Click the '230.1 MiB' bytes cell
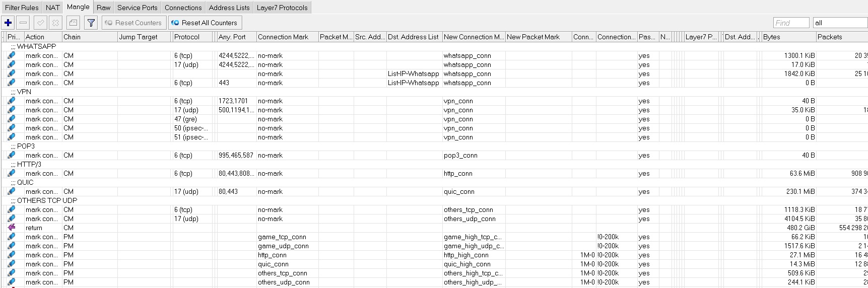The height and width of the screenshot is (288, 868). pyautogui.click(x=788, y=191)
